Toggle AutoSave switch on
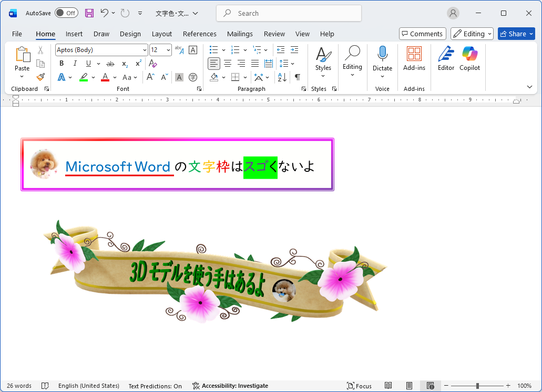The image size is (542, 392). 66,13
